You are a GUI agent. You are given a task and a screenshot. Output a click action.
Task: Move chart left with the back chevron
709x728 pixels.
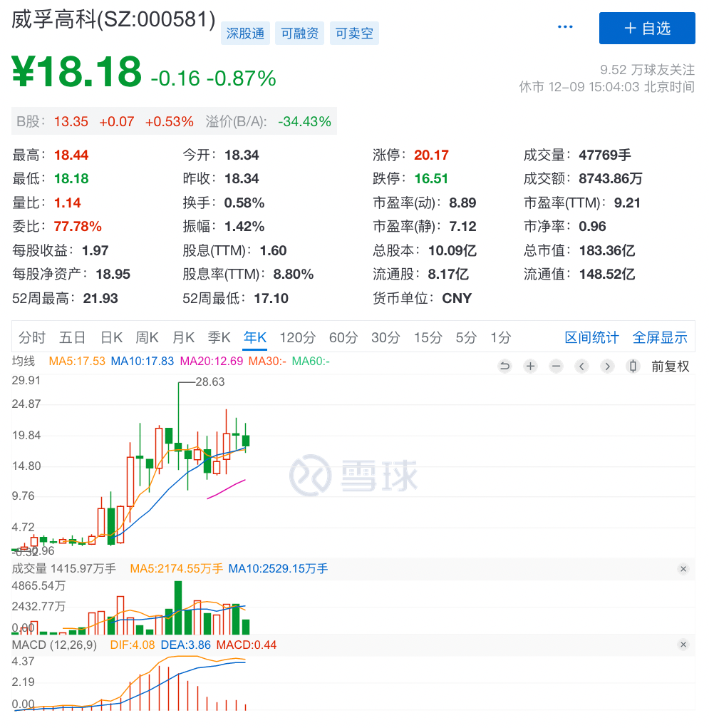tap(581, 366)
